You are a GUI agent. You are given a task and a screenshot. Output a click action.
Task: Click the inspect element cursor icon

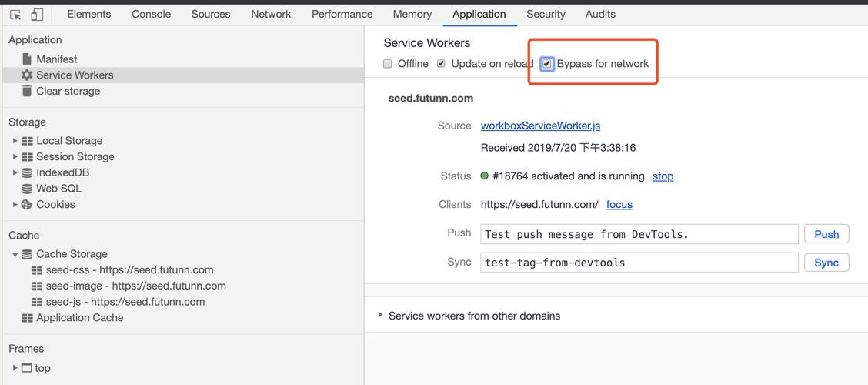pos(15,15)
